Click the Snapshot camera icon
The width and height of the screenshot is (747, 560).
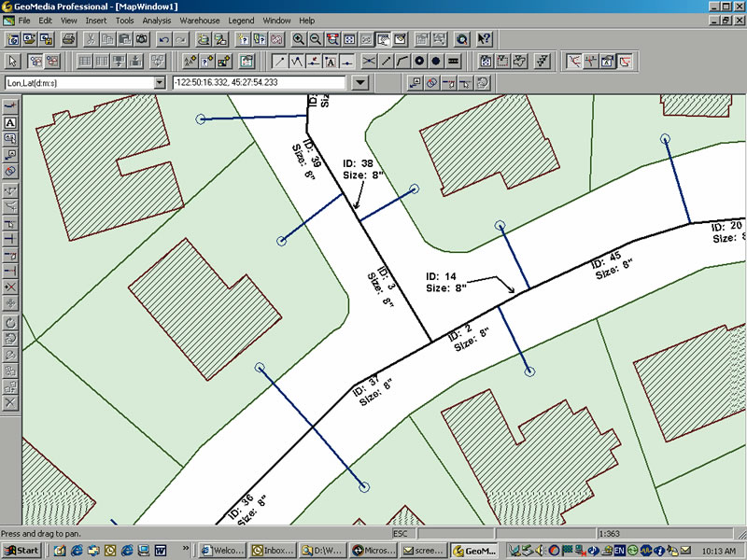pos(142,39)
